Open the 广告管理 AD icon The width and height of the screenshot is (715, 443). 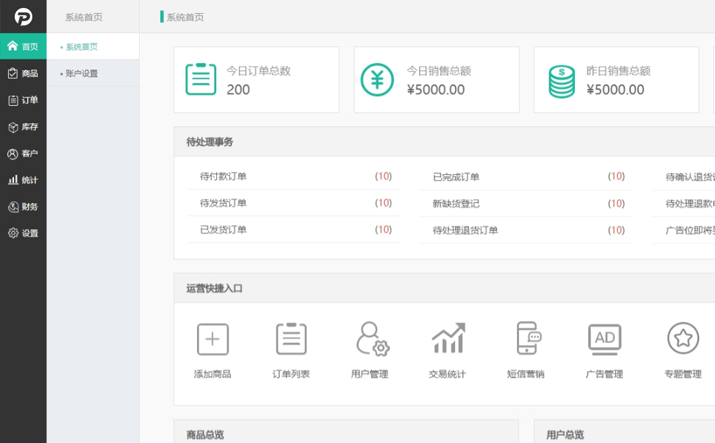point(604,339)
